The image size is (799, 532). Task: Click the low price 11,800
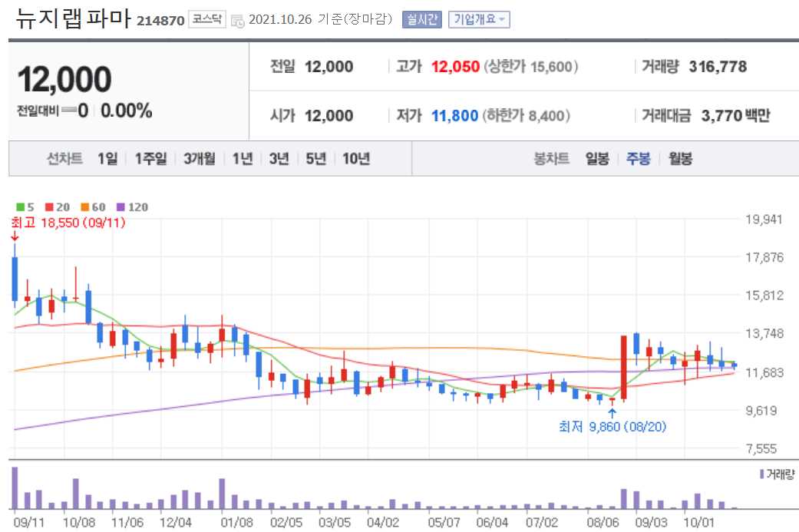[454, 116]
